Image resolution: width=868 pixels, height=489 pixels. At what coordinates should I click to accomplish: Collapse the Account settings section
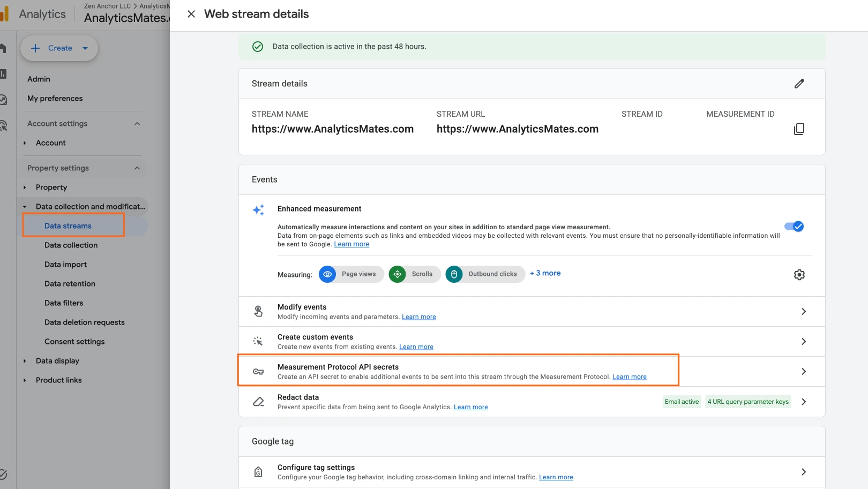[137, 124]
